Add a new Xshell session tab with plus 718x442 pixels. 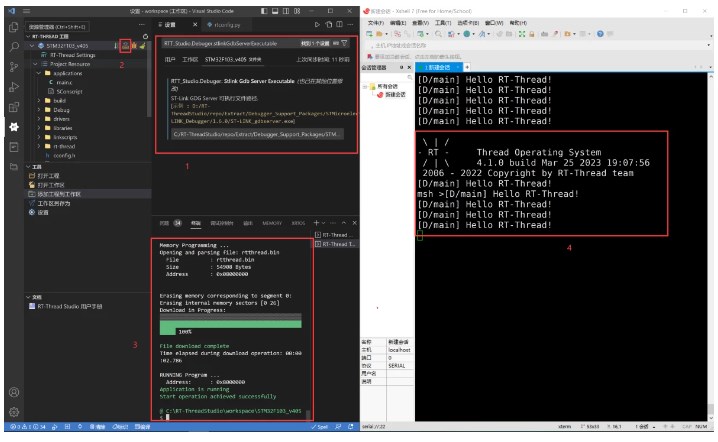tap(467, 67)
